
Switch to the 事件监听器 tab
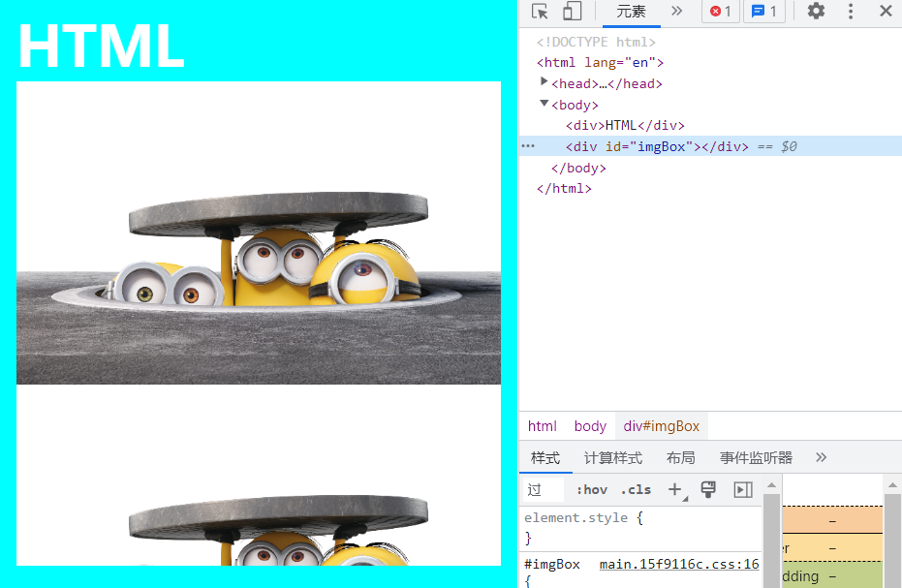coord(756,458)
